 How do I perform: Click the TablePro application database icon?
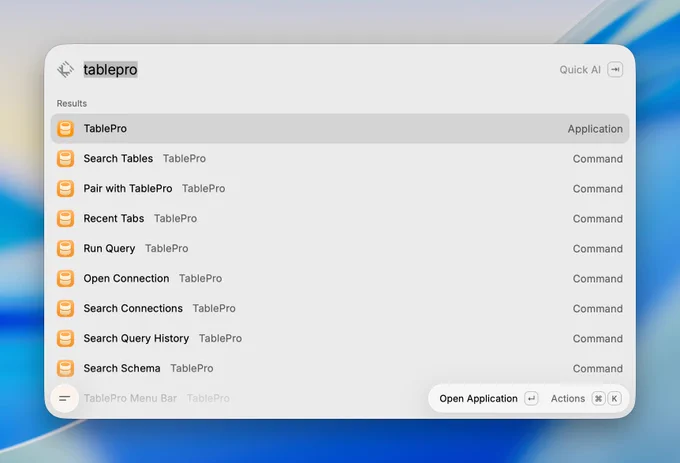(65, 129)
